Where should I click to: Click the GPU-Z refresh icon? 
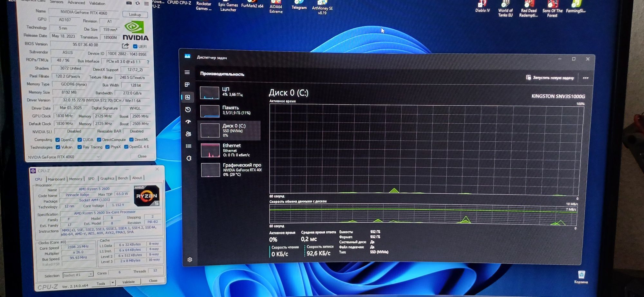coord(137,3)
